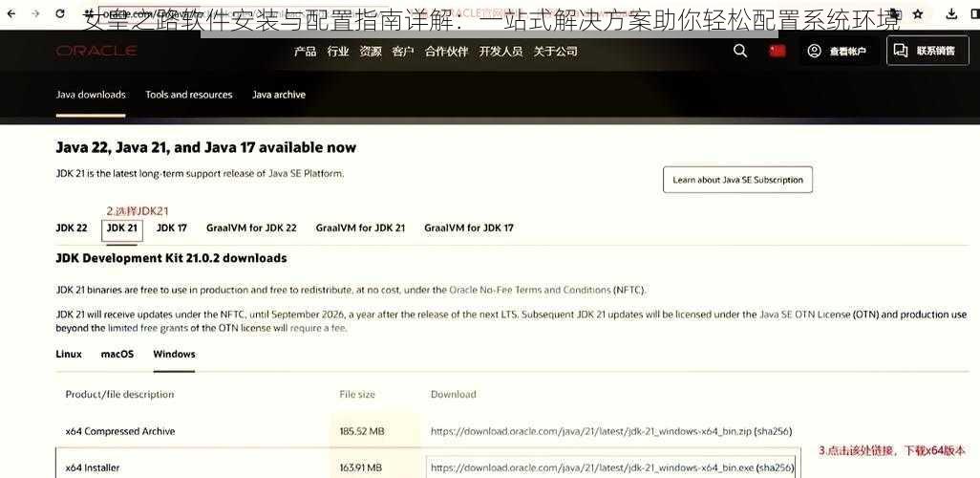Viewport: 980px width, 478px height.
Task: Open the 开发人员 menu
Action: (501, 52)
